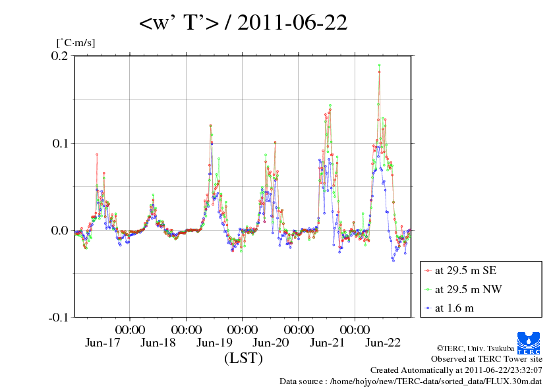Click the 00:00 tick above Jun-22
555x392 pixels.
[355, 329]
